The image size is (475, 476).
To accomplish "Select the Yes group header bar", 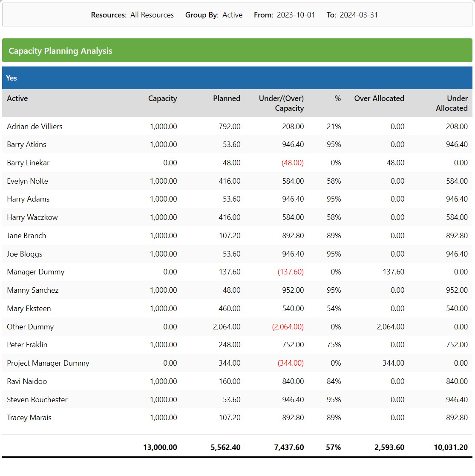I will point(237,78).
